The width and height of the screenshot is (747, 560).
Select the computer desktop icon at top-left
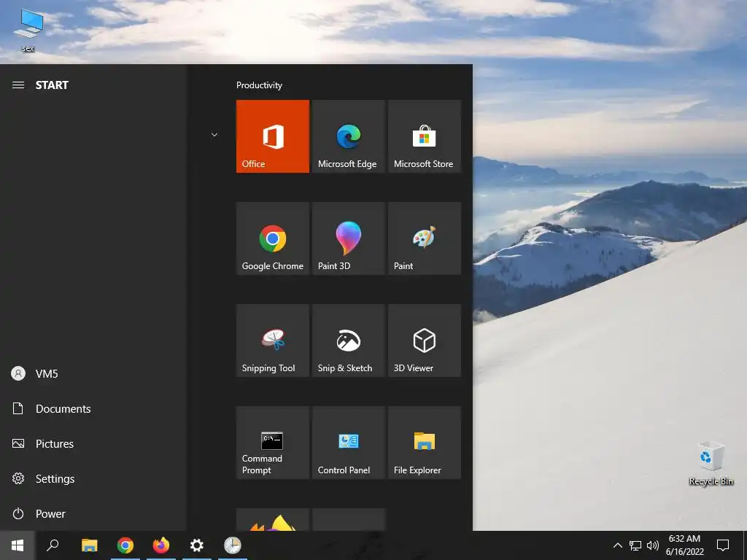pos(28,29)
